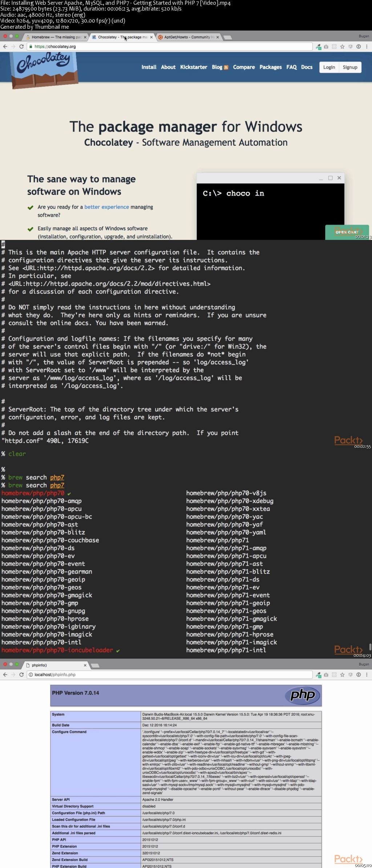Click the forward arrow in Chocolatey browser
The width and height of the screenshot is (372, 868).
pos(13,47)
